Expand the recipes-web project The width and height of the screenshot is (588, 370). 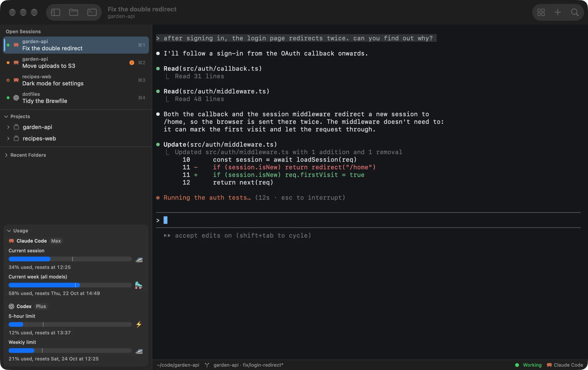tap(8, 139)
